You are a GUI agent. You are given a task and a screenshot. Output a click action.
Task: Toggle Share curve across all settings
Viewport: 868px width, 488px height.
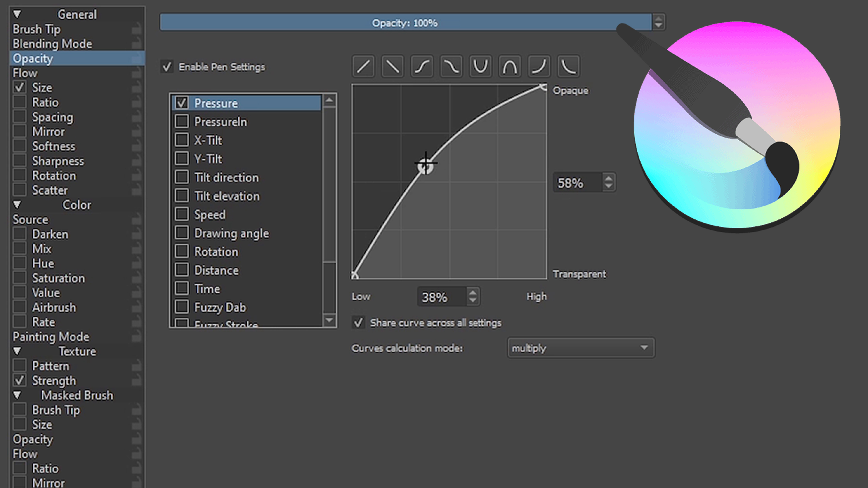[358, 323]
